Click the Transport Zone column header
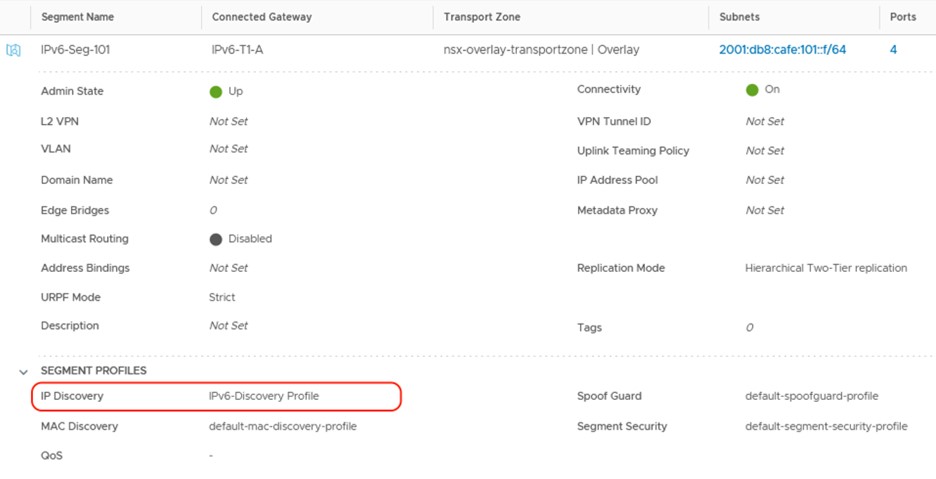 (482, 17)
